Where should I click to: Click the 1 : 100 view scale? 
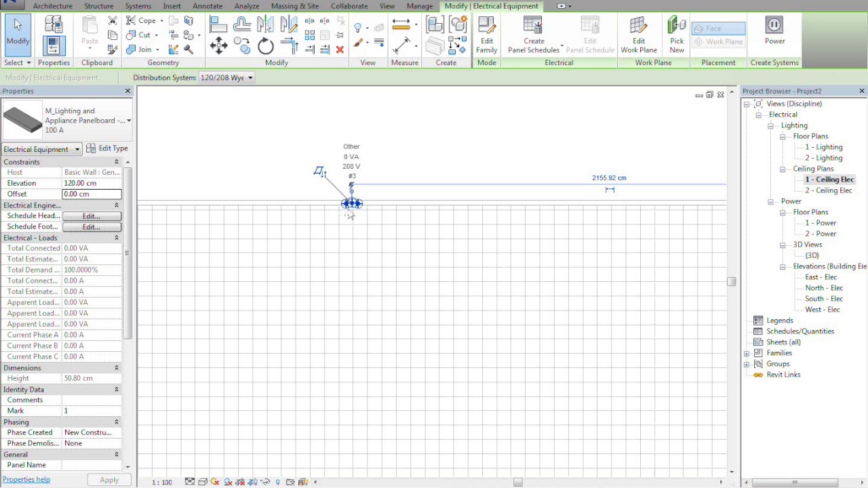[161, 483]
